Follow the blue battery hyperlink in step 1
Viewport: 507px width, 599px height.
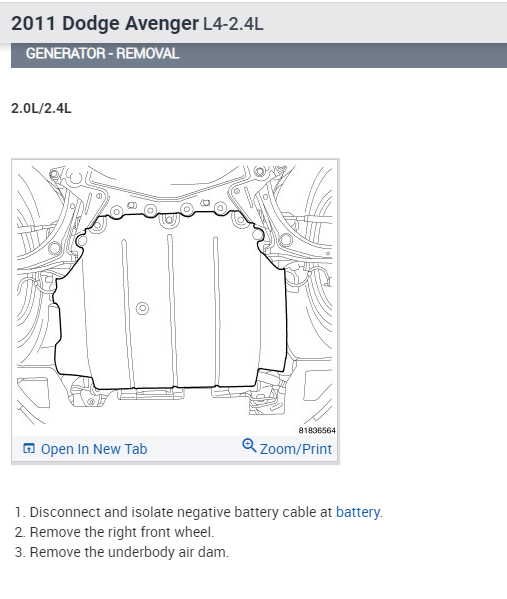(358, 512)
